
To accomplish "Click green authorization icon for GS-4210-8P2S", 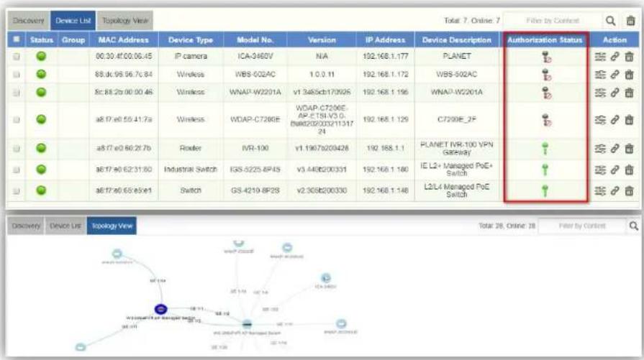I will [545, 190].
